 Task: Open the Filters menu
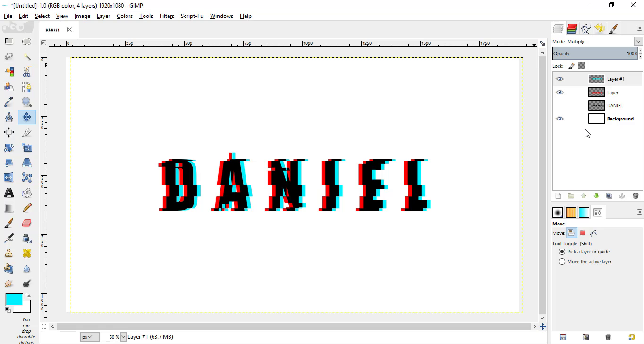pyautogui.click(x=167, y=16)
